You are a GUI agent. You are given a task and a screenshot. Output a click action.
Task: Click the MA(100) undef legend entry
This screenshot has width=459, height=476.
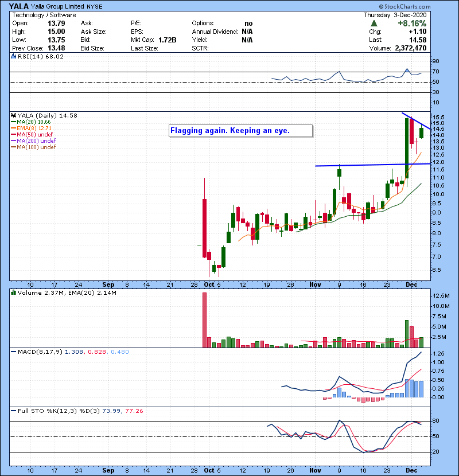33,147
